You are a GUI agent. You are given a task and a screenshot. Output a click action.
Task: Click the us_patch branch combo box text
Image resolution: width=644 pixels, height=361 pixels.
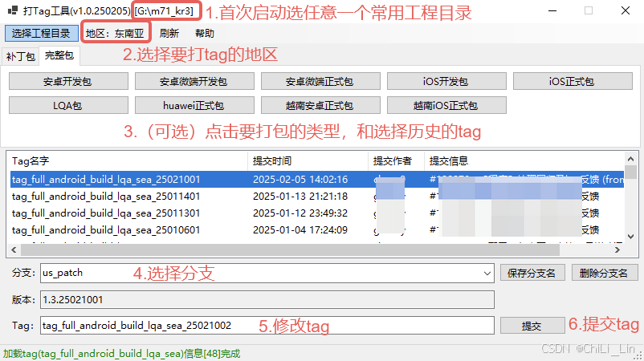[x=63, y=273]
